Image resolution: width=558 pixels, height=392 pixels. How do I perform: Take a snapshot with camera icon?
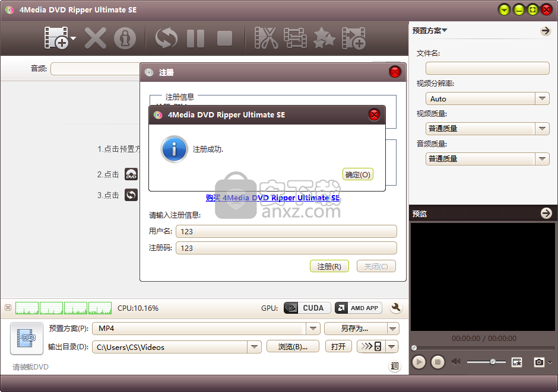click(x=539, y=362)
